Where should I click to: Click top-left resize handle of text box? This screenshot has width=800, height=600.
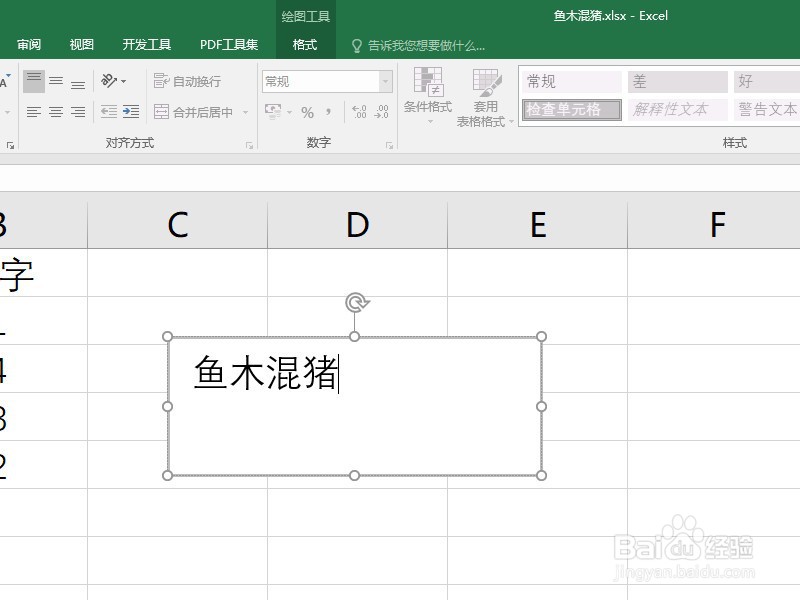[x=167, y=337]
